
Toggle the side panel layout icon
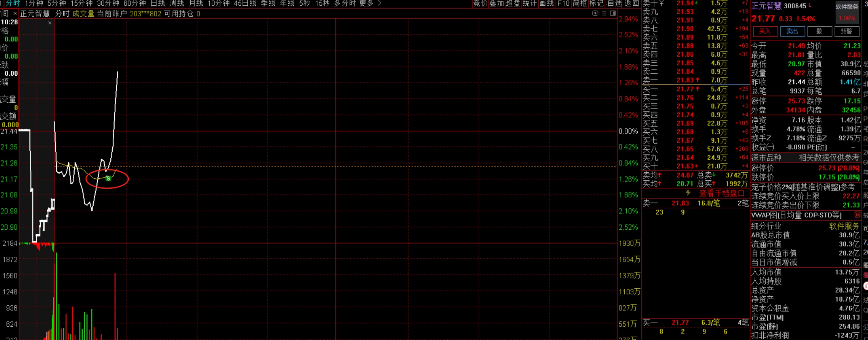pyautogui.click(x=613, y=13)
